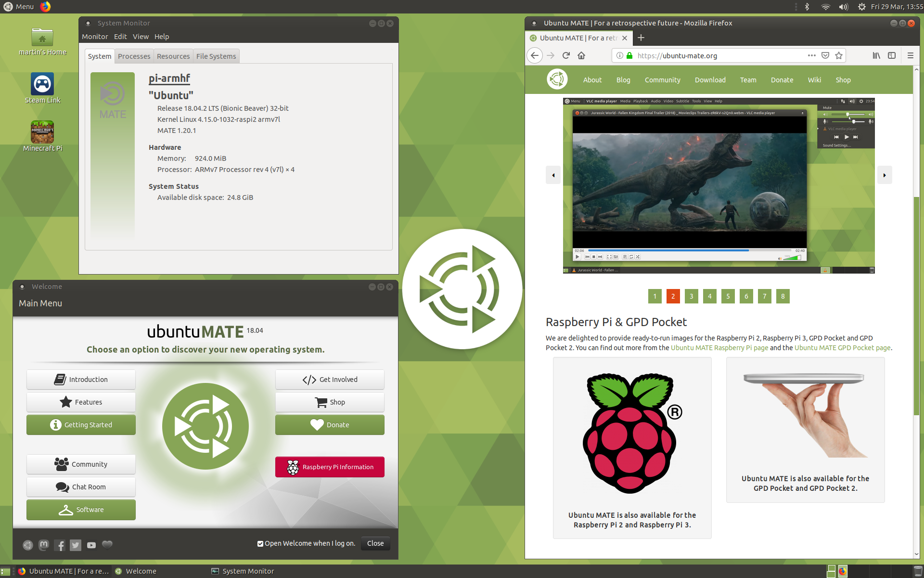
Task: Click the Firefox refresh page button
Action: [565, 55]
